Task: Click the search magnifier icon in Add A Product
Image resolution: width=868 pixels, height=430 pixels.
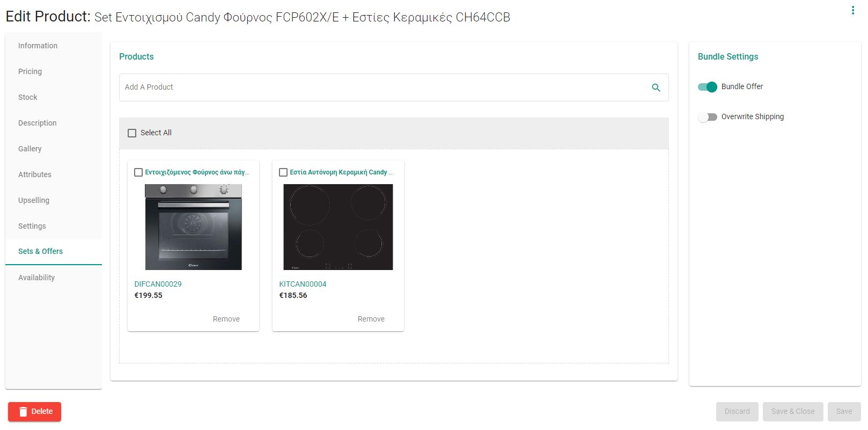Action: click(x=656, y=88)
